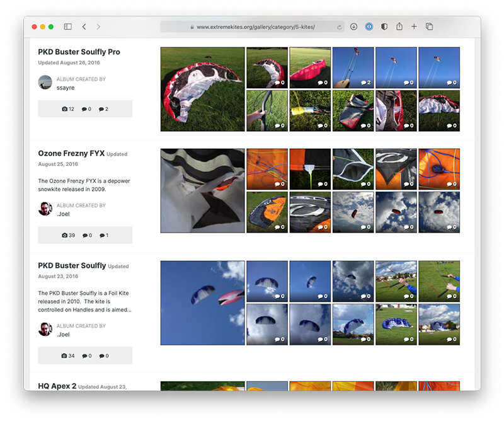This screenshot has width=504, height=421.
Task: Open the HQ Apex 2 album title
Action: tap(57, 386)
